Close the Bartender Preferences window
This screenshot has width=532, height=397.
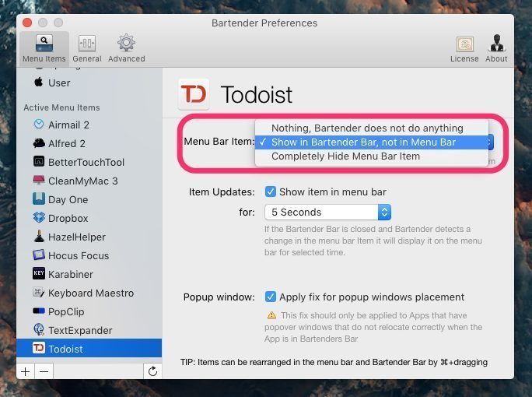(x=27, y=23)
